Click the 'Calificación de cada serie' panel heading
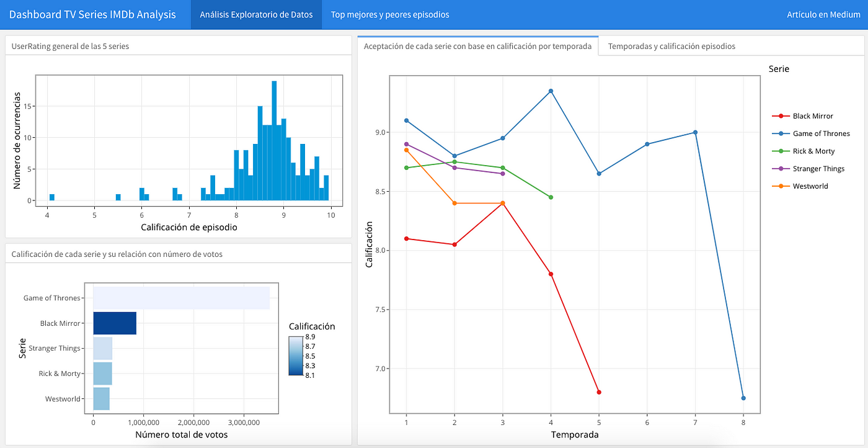 coord(117,254)
